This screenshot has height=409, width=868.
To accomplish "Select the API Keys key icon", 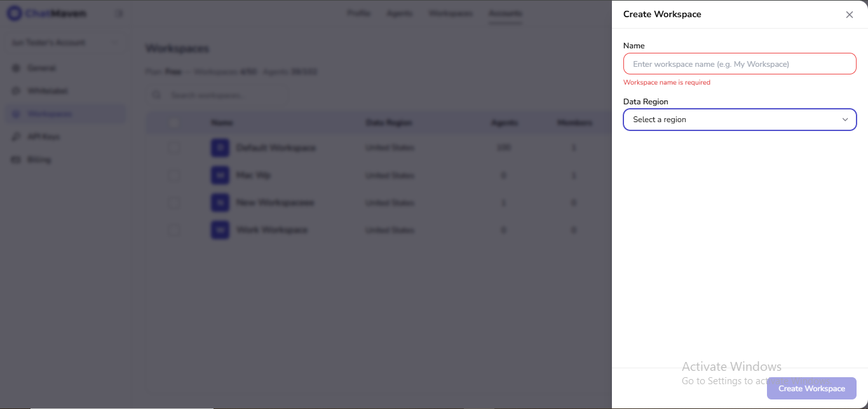I will click(15, 136).
